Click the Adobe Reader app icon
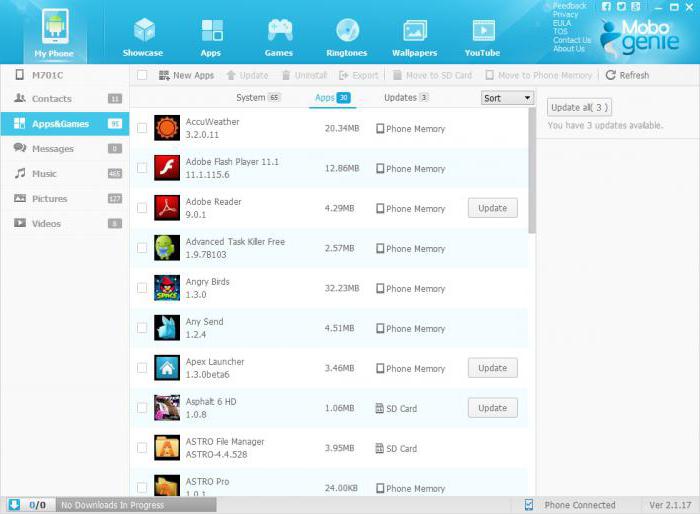The image size is (700, 514). click(x=167, y=208)
